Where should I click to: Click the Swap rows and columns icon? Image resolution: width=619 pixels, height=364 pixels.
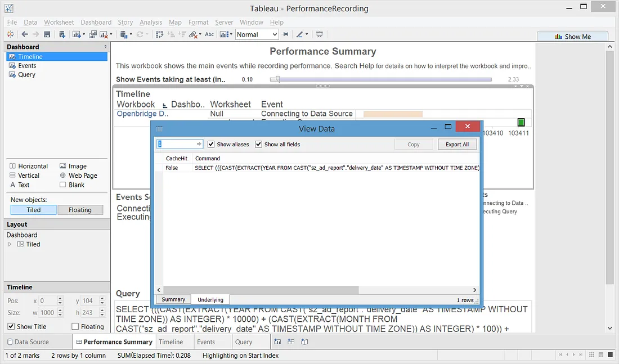(159, 35)
